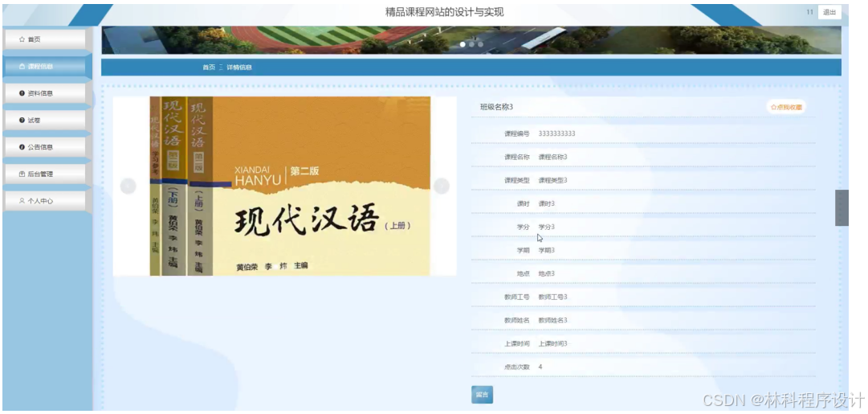The width and height of the screenshot is (868, 414).
Task: Open 公告信息 sidebar menu item
Action: [44, 147]
